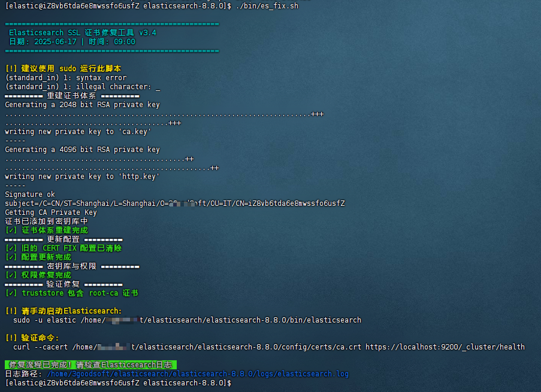Open the elasticsearch.log path link
The image size is (541, 392).
[198, 373]
